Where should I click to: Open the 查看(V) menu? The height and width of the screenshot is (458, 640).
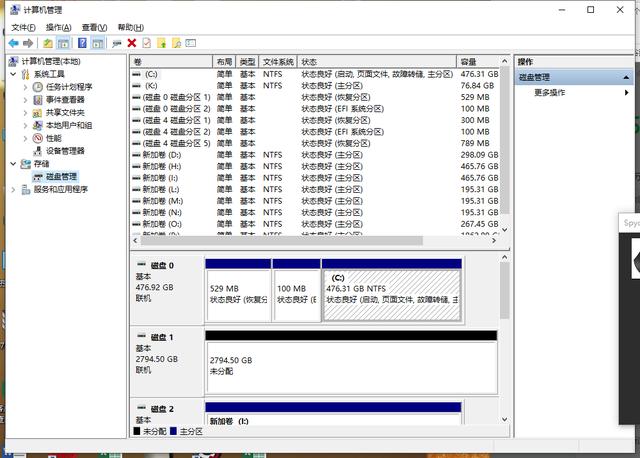point(94,27)
